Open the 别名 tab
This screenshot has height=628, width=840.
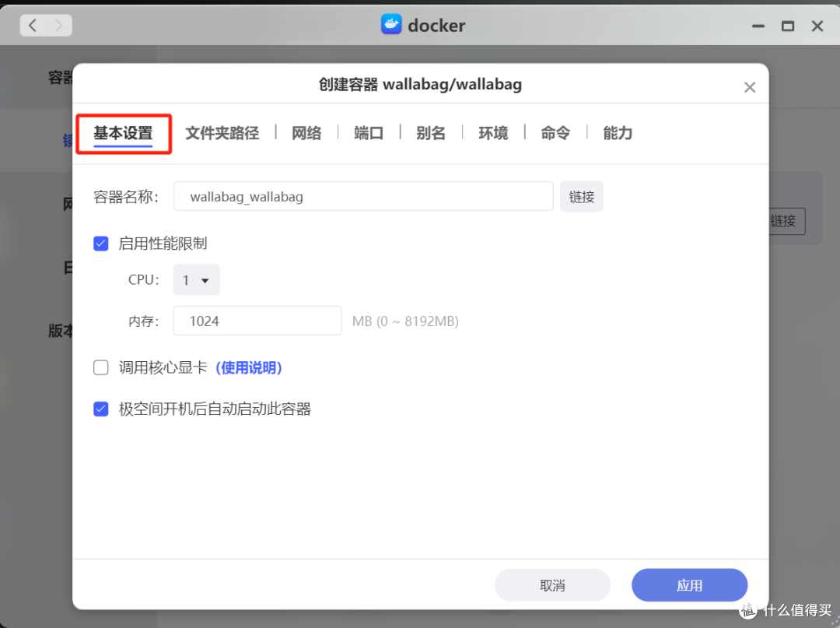tap(431, 133)
